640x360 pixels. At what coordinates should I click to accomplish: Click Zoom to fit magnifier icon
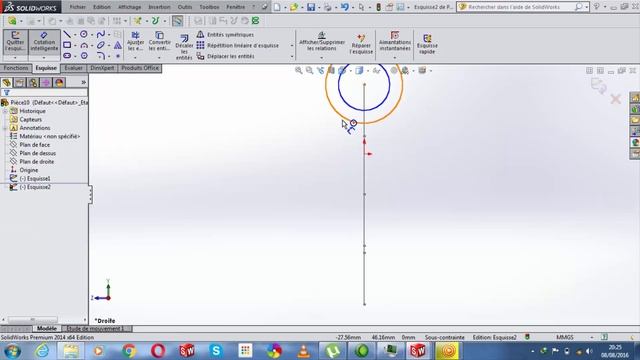(x=299, y=71)
